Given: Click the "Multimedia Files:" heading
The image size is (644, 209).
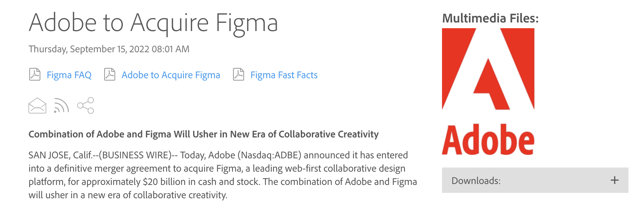Looking at the screenshot, I should point(490,18).
